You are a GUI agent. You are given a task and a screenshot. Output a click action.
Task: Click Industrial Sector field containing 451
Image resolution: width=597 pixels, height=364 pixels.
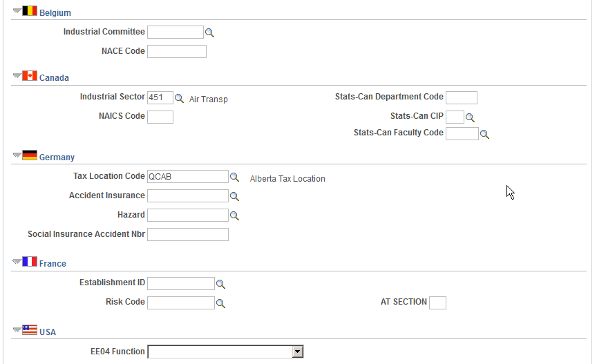pos(160,97)
